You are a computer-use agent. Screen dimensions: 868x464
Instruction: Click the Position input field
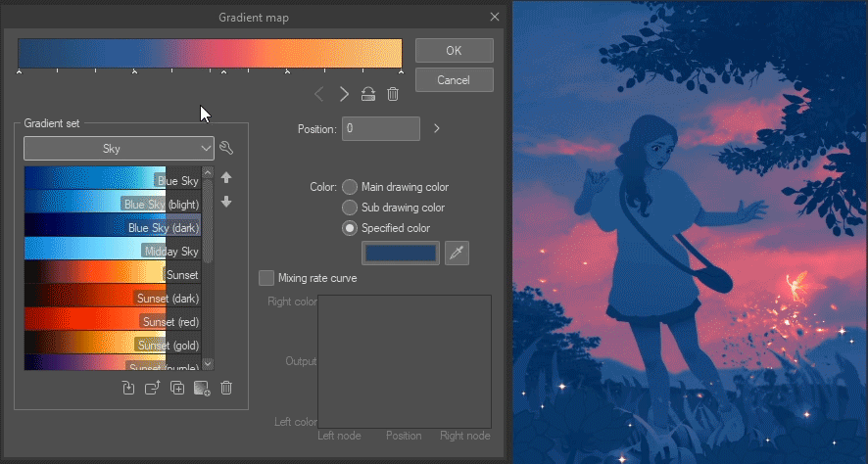[381, 128]
